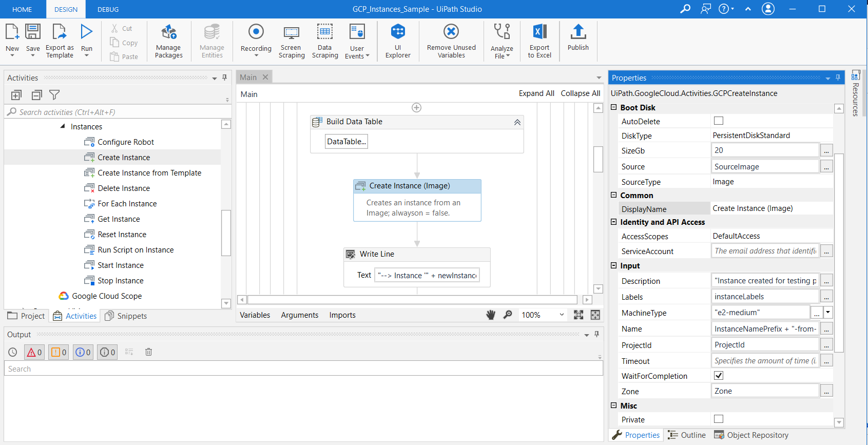The image size is (868, 445).
Task: Publish the project
Action: pyautogui.click(x=578, y=37)
